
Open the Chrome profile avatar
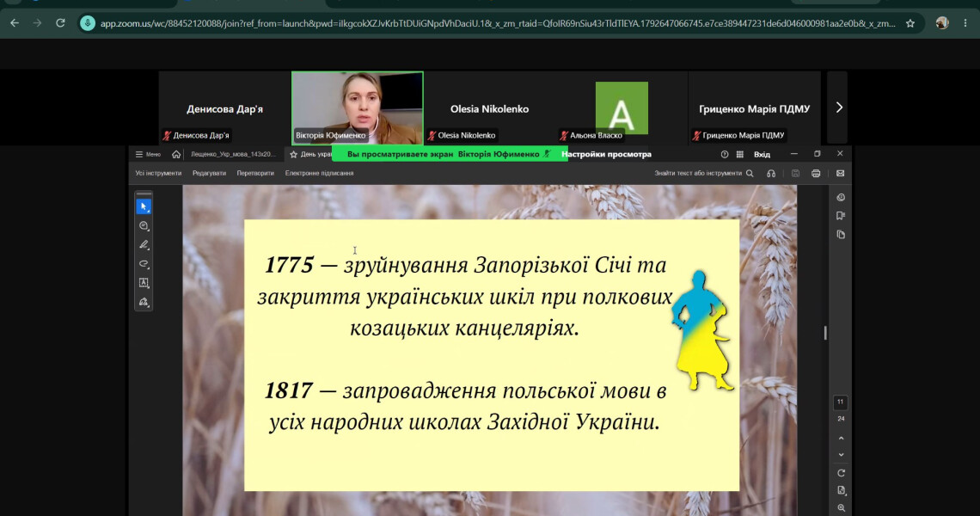(942, 23)
